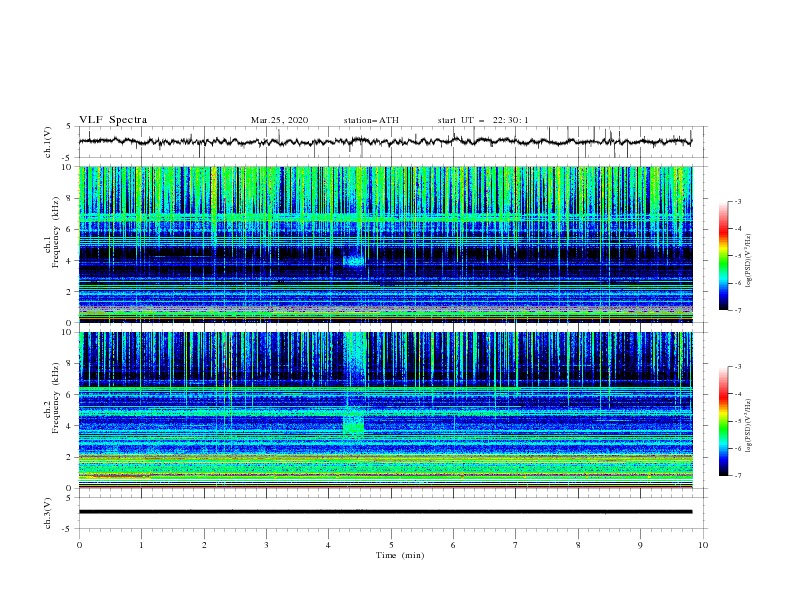
Task: Click the log(PSD) label of the ch.1 color bar
Action: (x=749, y=261)
